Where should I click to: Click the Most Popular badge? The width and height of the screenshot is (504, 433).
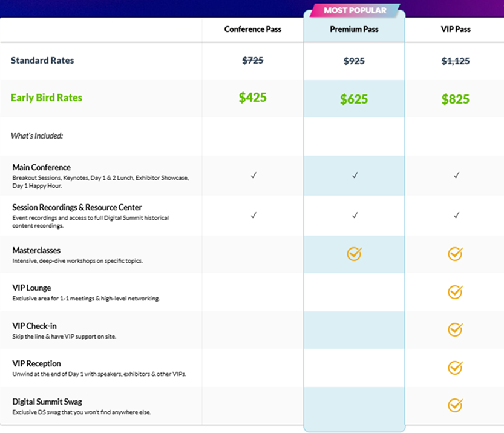[355, 10]
